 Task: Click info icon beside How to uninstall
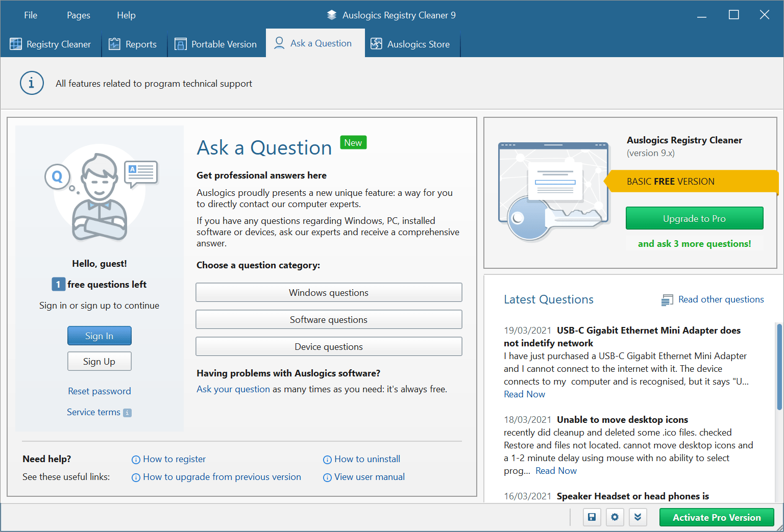[x=327, y=460]
